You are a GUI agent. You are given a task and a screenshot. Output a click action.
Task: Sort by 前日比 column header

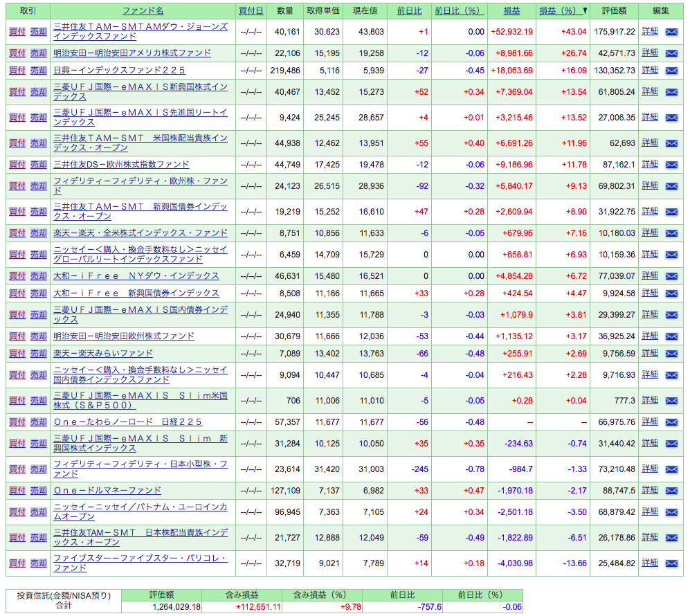point(409,11)
